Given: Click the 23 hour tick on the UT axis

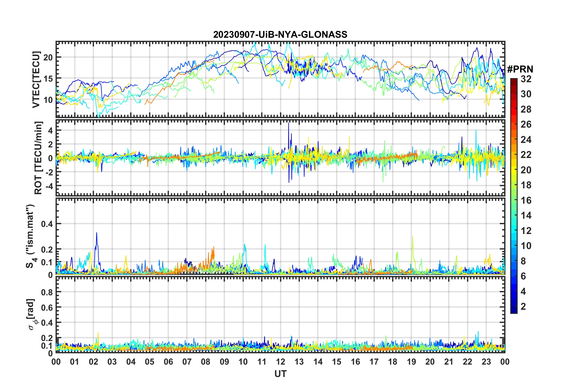Looking at the screenshot, I should tap(486, 362).
